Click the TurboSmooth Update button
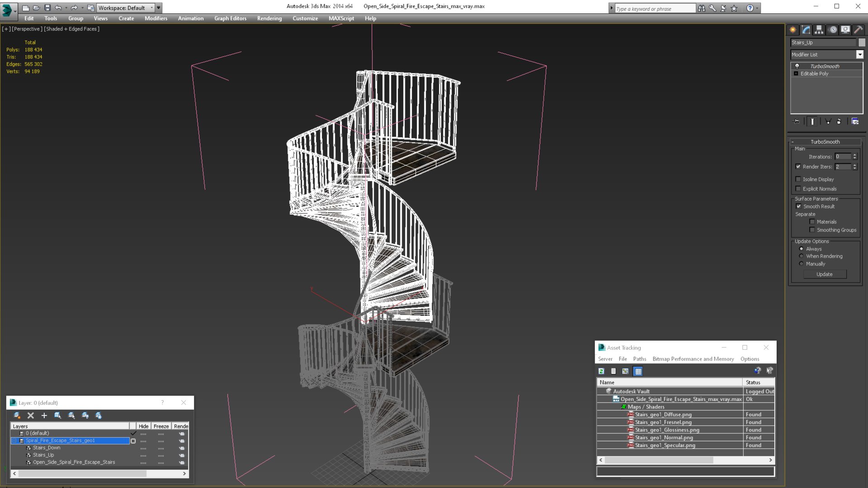 point(825,274)
